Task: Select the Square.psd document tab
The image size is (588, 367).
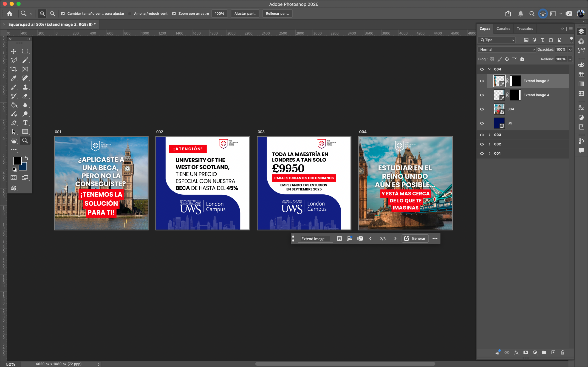Action: (52, 24)
